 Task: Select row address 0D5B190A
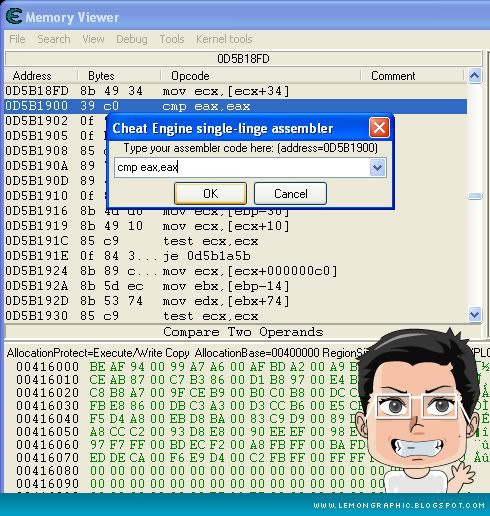37,166
